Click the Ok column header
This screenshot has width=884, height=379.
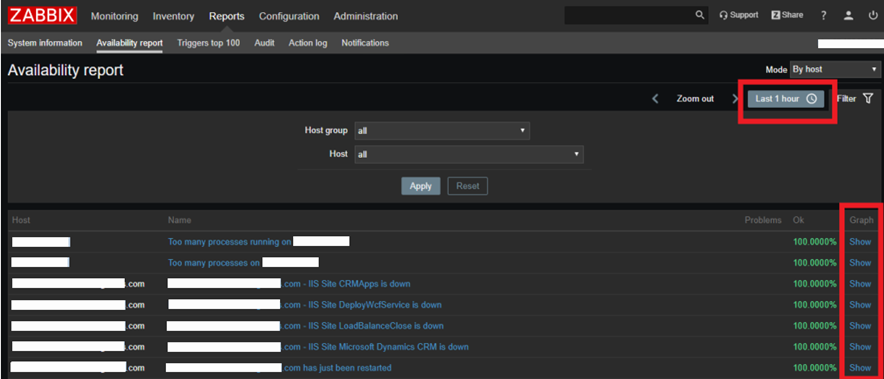798,220
